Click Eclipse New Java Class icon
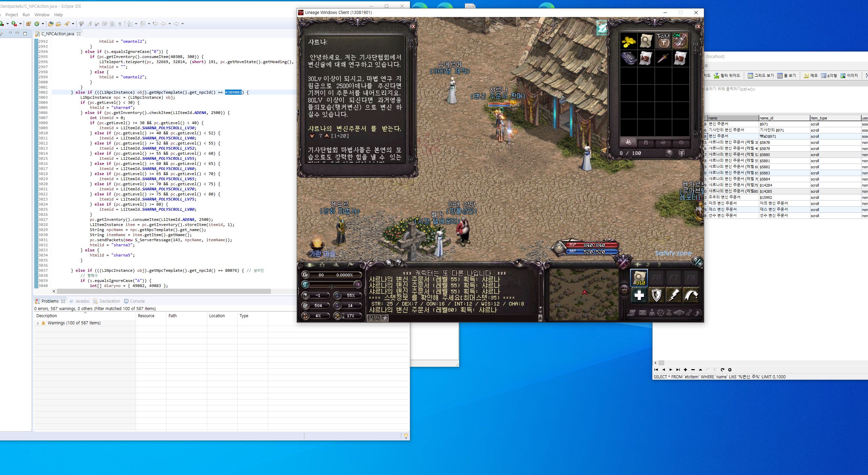868x475 pixels. tap(37, 24)
